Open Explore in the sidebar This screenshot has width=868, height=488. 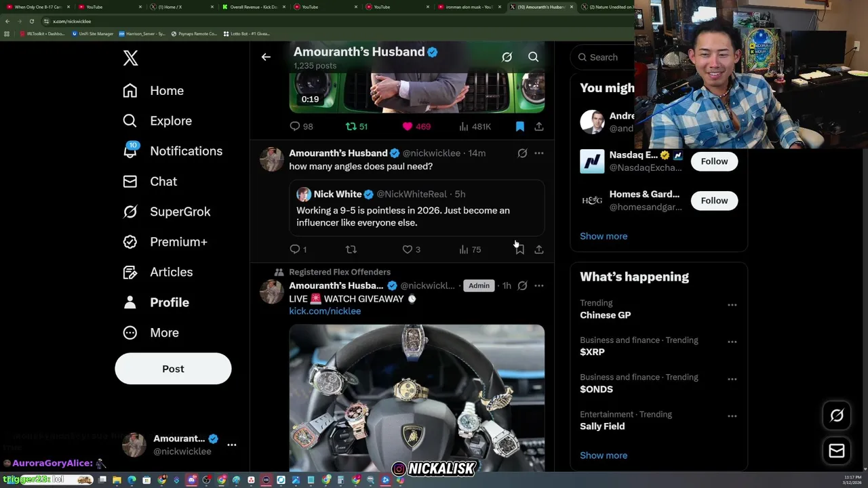click(x=157, y=121)
